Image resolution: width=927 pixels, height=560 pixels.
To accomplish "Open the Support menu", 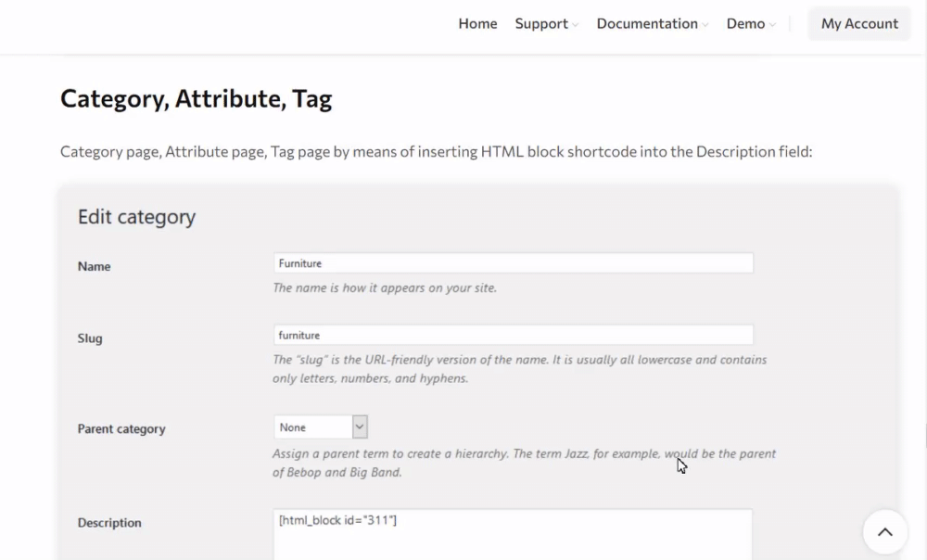I will pos(541,24).
